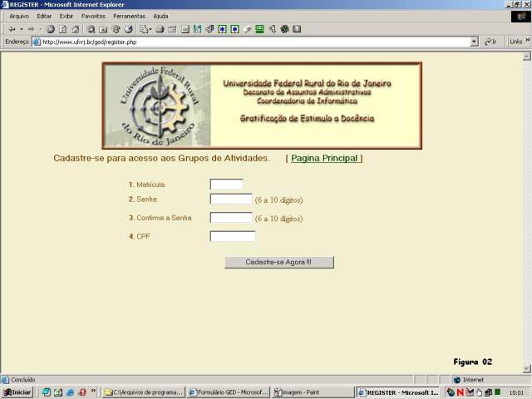Follow the Pagina Principal link
This screenshot has height=399, width=532.
[324, 159]
